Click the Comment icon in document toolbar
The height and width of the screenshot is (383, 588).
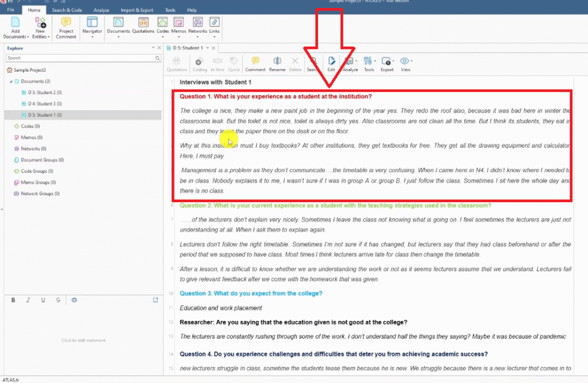(256, 63)
